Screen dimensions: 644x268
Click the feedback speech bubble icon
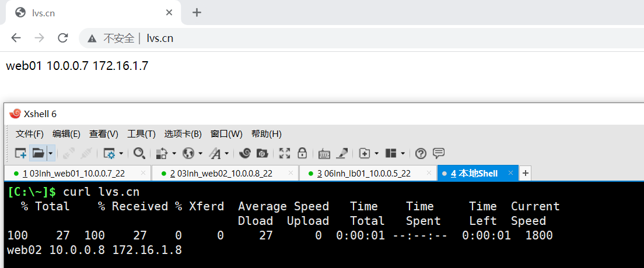(x=439, y=153)
